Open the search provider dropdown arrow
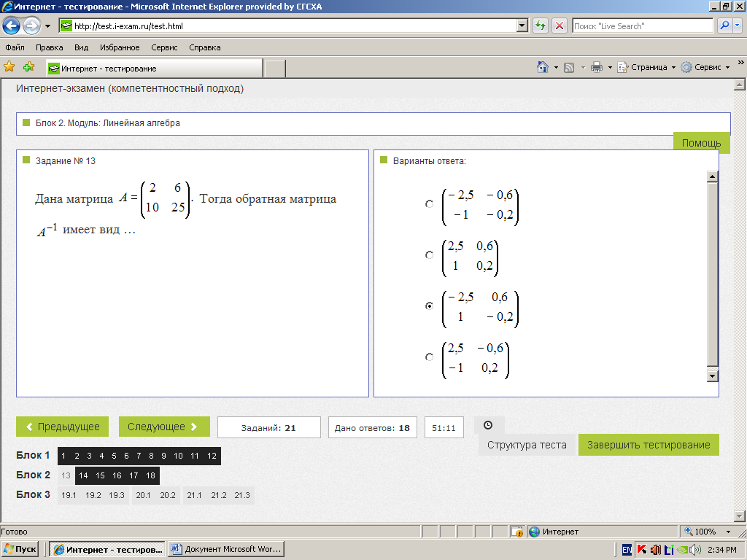The image size is (747, 560). click(738, 26)
